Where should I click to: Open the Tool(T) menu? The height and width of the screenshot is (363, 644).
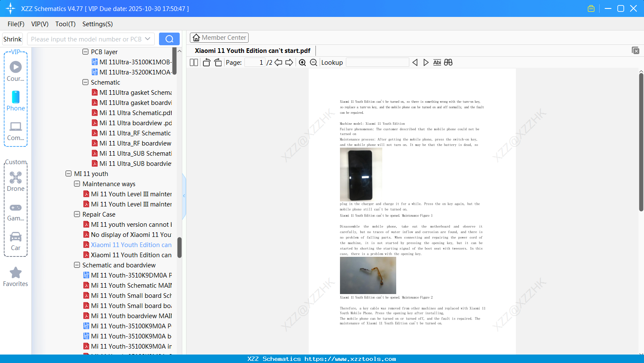[x=66, y=24]
